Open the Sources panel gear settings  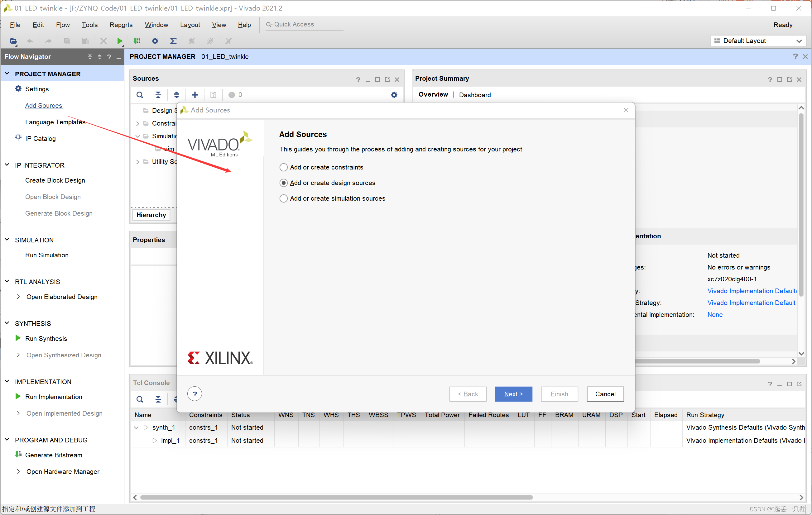394,95
